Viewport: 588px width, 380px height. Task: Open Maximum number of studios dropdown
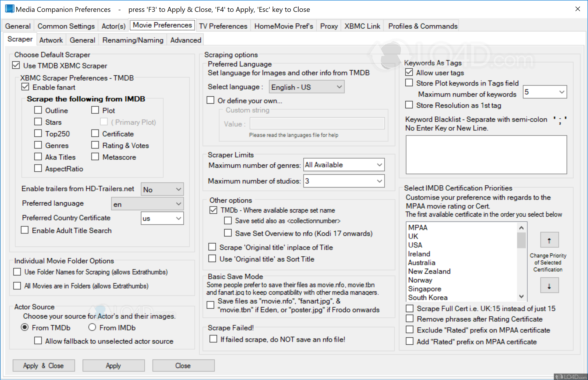[x=344, y=181]
